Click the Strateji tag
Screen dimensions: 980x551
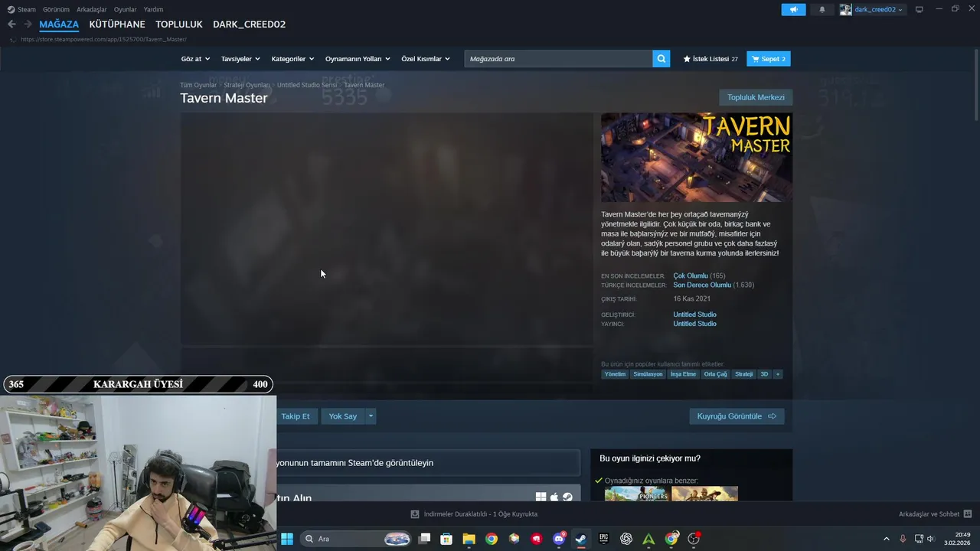click(x=743, y=374)
